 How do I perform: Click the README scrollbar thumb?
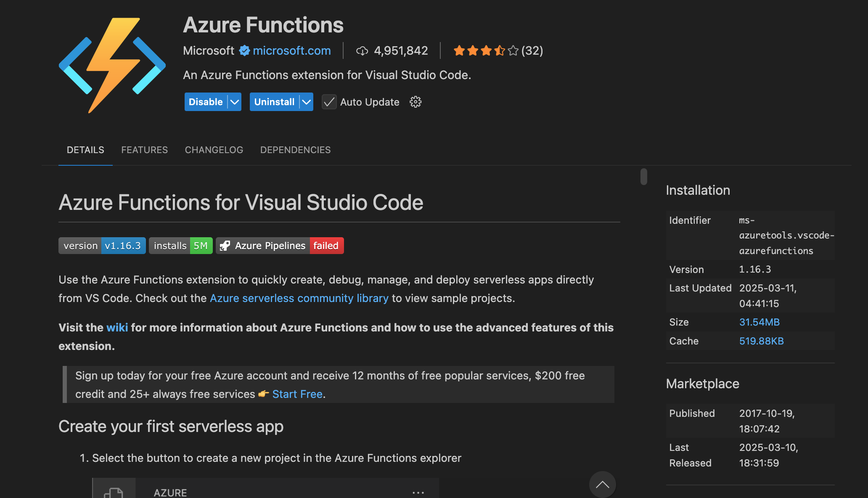click(x=644, y=177)
